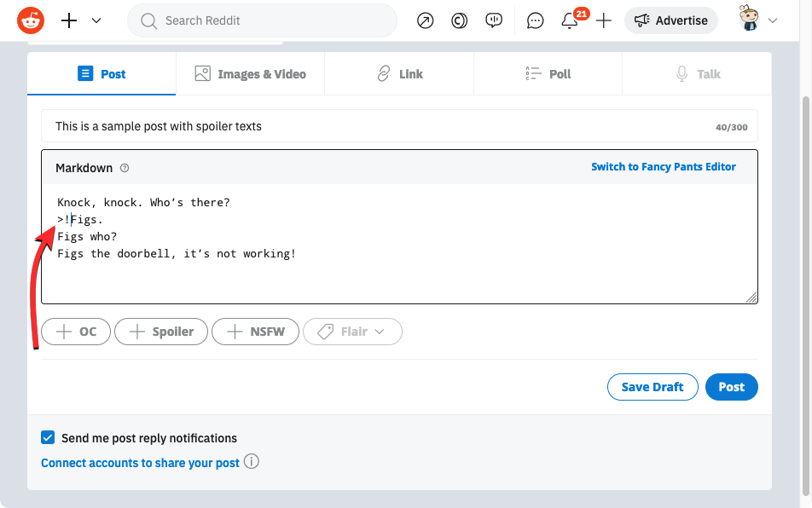Select the Poll tab
Viewport: 812px width, 508px height.
tap(548, 74)
